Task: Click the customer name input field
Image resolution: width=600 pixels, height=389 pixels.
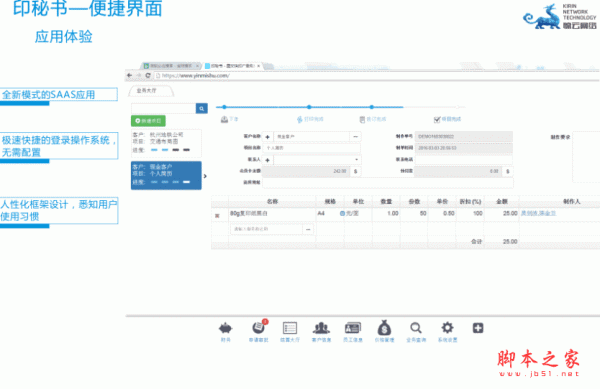Action: pyautogui.click(x=311, y=137)
